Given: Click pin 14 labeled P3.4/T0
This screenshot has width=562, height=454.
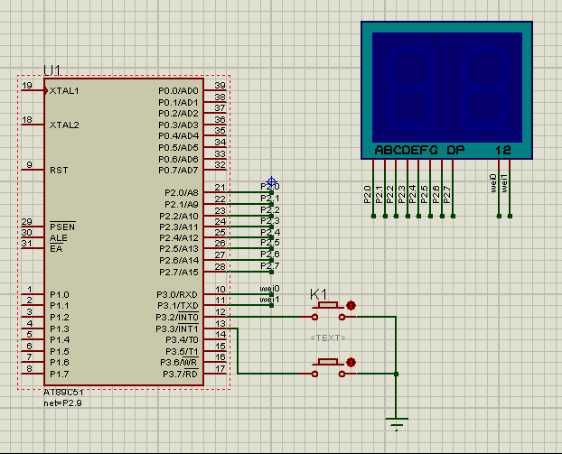Looking at the screenshot, I should [215, 339].
